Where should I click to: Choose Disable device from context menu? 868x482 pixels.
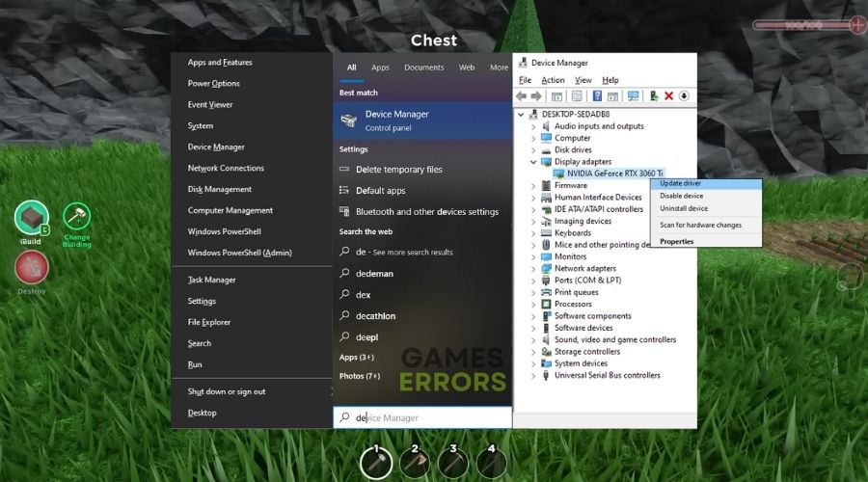coord(706,196)
